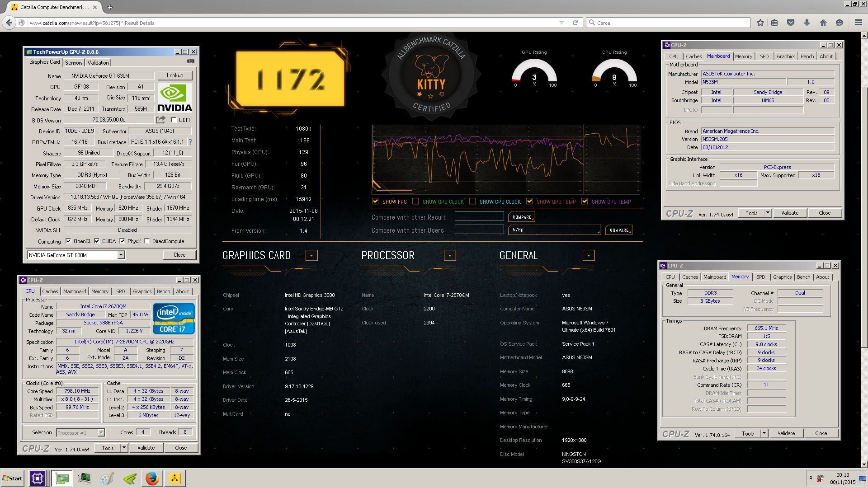Click the monitor taskbar icon next to GPU-Z
Screen dimensions: 868x488
[84, 479]
